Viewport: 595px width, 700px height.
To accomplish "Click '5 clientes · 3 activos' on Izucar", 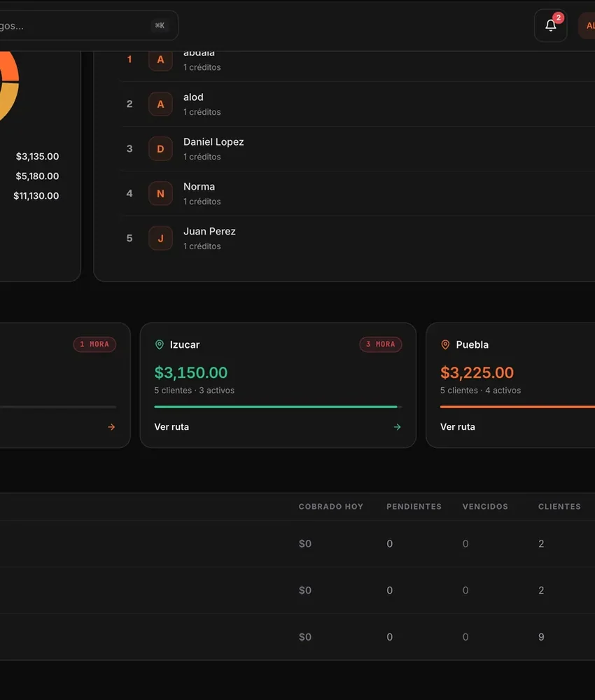I will tap(194, 390).
